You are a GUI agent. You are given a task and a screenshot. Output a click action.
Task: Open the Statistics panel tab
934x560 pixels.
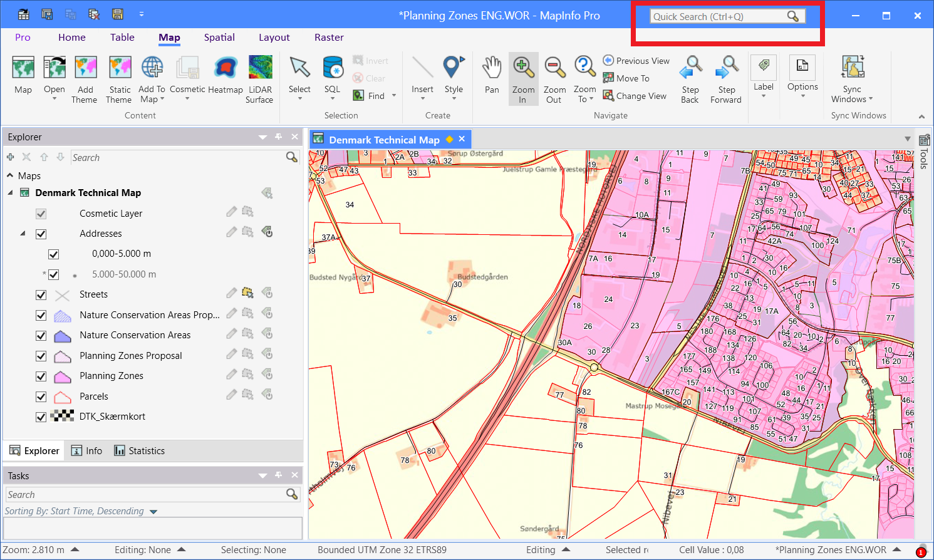tap(139, 450)
